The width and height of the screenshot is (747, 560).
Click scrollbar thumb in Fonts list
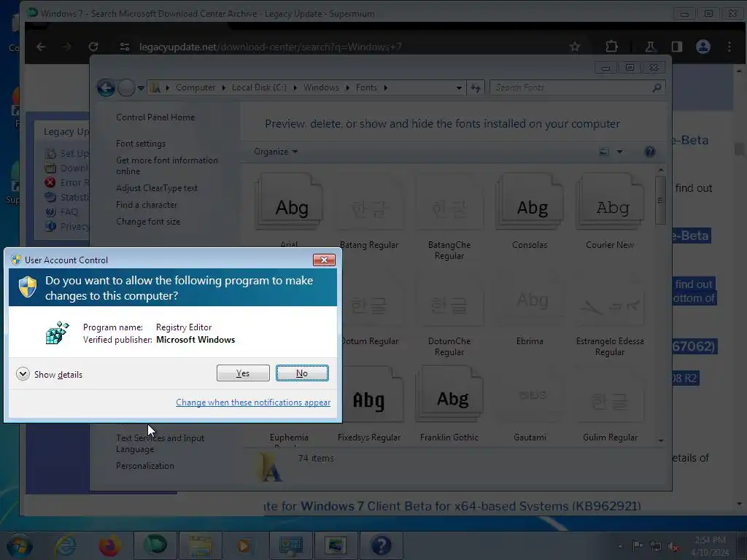[x=660, y=200]
